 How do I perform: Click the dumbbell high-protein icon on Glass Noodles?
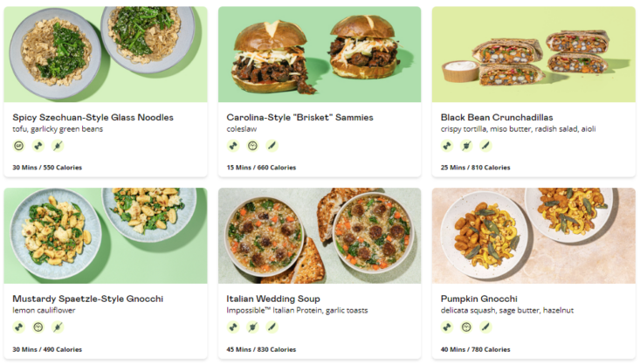click(x=38, y=146)
